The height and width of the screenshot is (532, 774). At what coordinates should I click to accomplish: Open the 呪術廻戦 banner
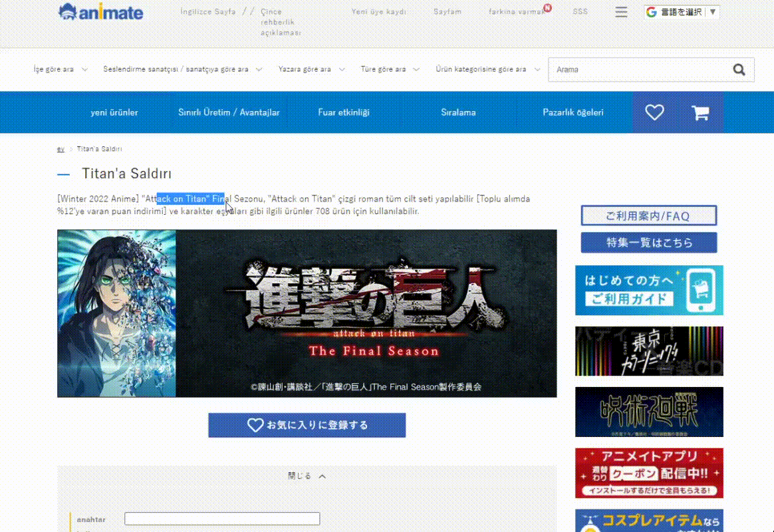click(649, 412)
